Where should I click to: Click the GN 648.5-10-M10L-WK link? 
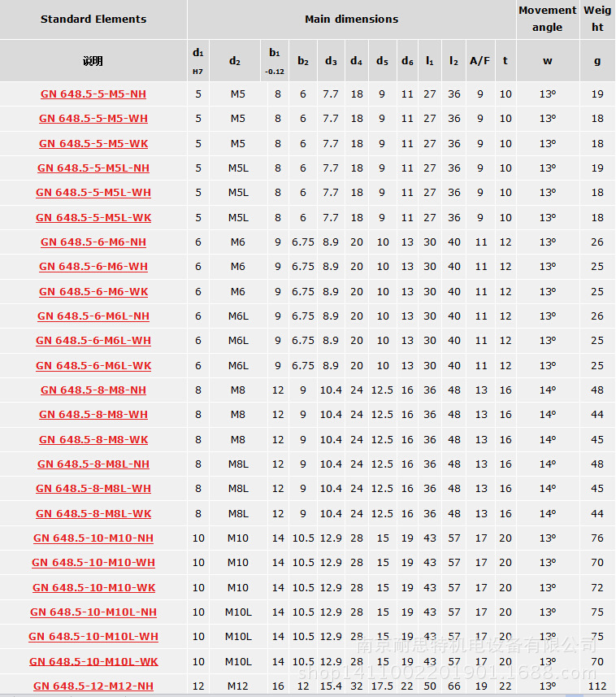pos(93,661)
